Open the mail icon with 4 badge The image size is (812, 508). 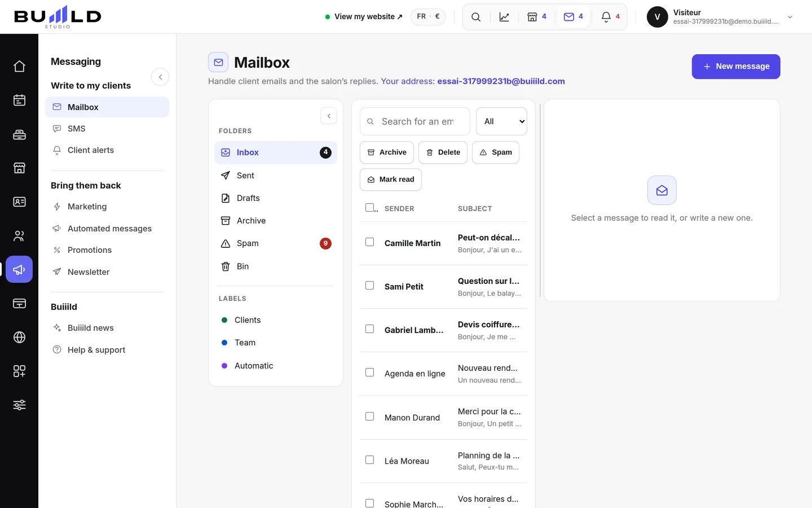pos(573,17)
